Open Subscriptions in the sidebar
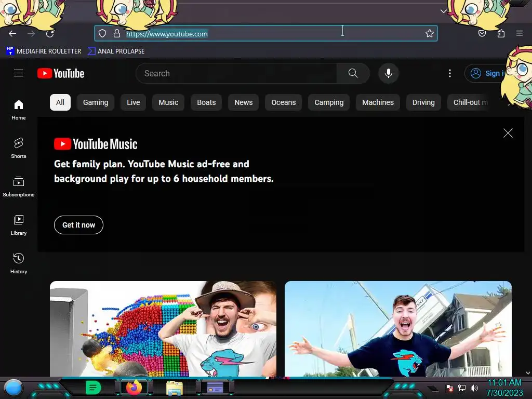The image size is (532, 399). 19,187
